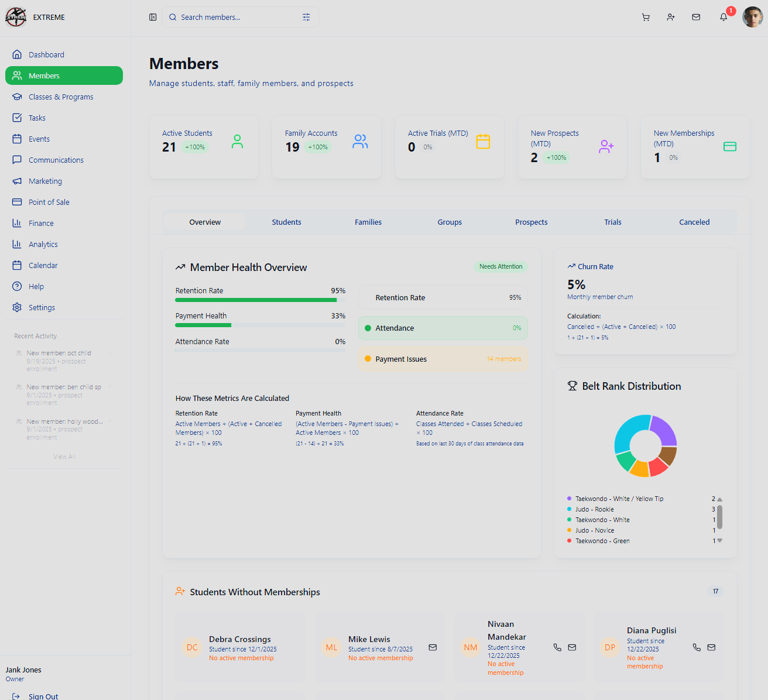This screenshot has width=768, height=700.
Task: Switch to the Groups tab
Action: click(450, 222)
